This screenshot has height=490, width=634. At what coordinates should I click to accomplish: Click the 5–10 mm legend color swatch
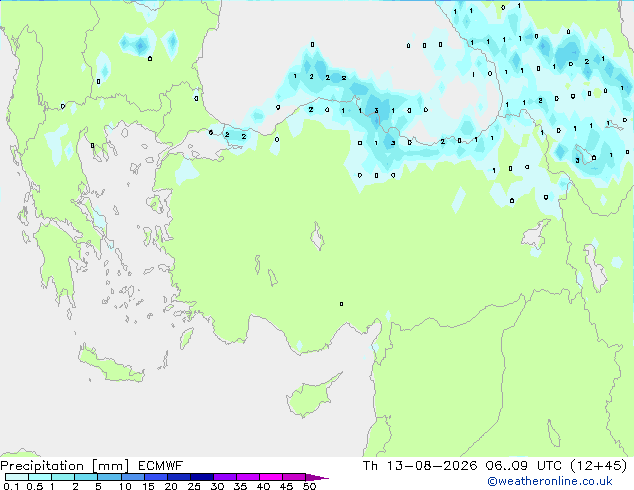pos(109,477)
